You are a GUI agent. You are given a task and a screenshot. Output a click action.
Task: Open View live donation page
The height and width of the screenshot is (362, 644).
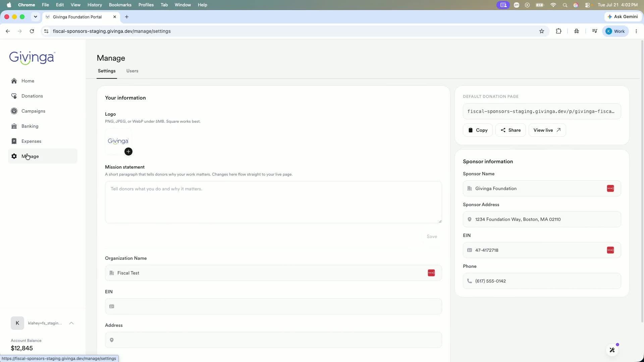click(547, 130)
